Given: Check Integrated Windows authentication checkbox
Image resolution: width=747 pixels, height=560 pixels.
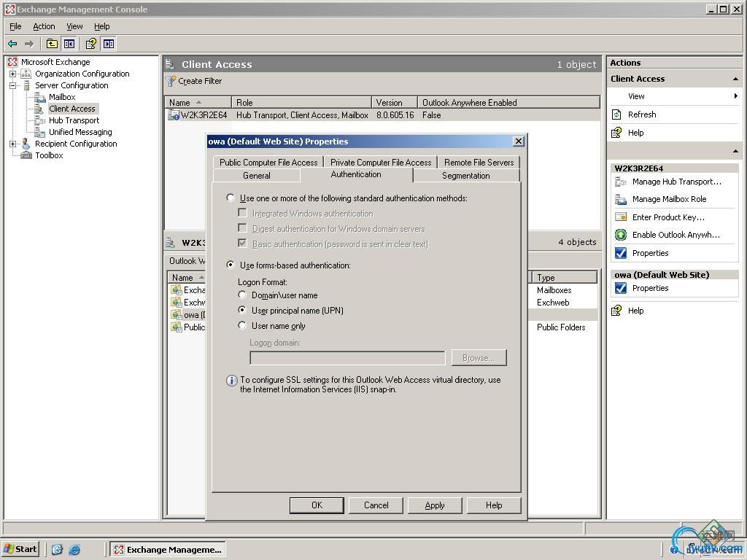Looking at the screenshot, I should click(x=242, y=213).
